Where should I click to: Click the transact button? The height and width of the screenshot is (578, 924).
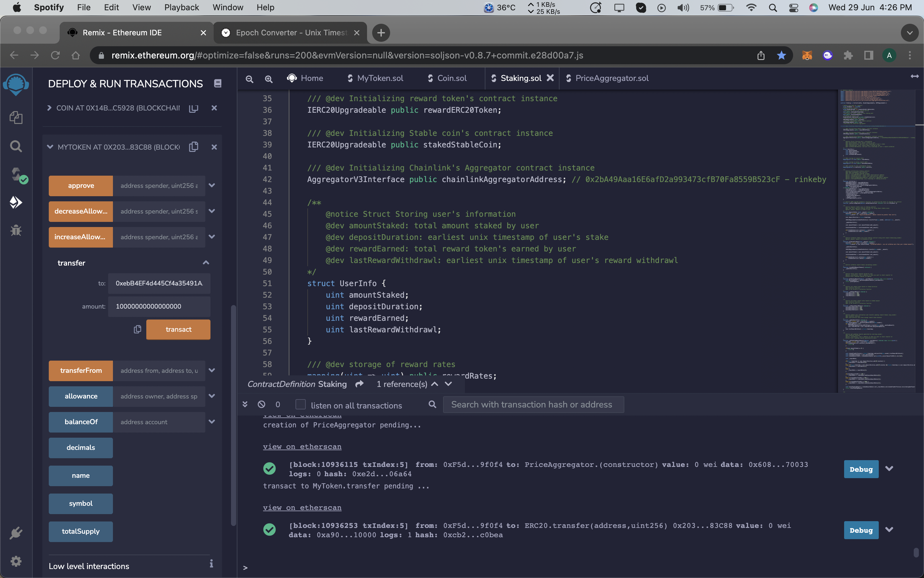(x=178, y=329)
